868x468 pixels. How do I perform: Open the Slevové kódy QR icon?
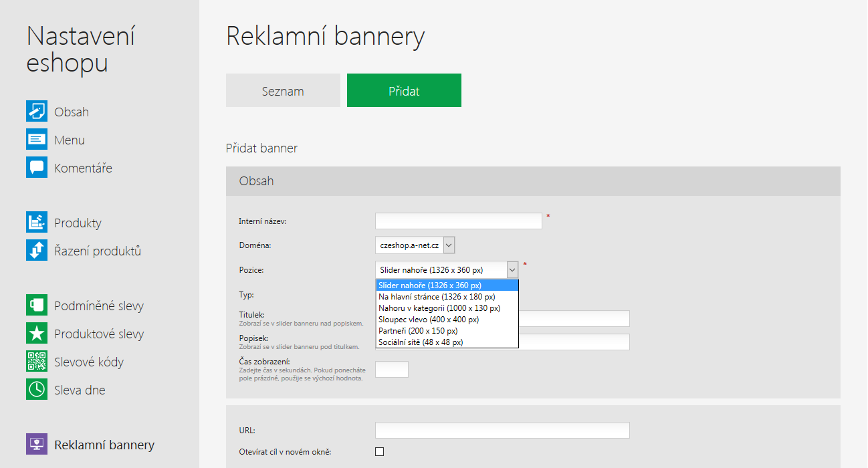pyautogui.click(x=37, y=361)
